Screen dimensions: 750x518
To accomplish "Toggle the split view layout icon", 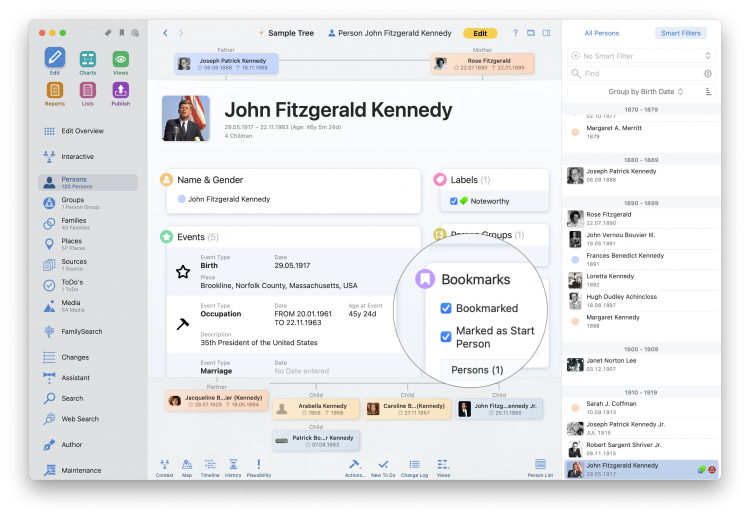I will click(x=546, y=33).
